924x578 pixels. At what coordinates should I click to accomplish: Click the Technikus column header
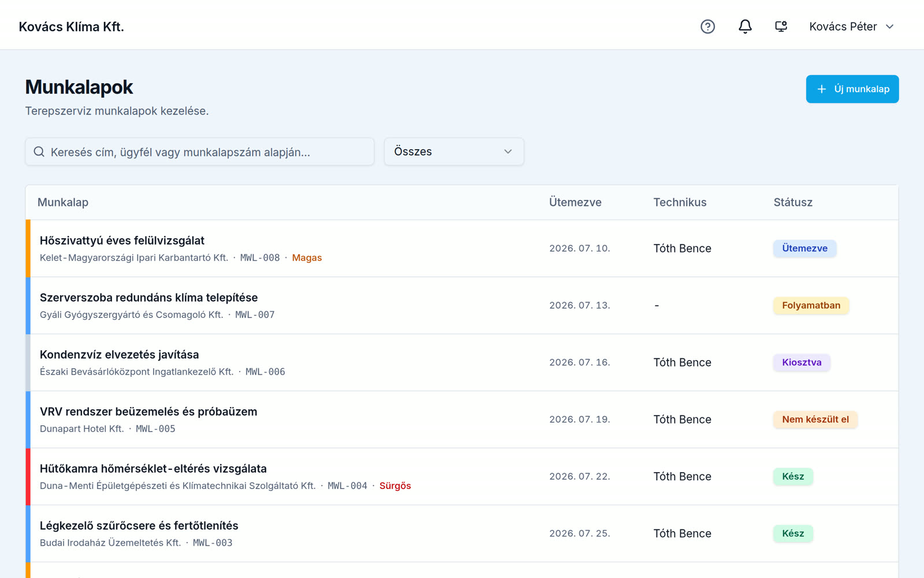[x=680, y=202]
